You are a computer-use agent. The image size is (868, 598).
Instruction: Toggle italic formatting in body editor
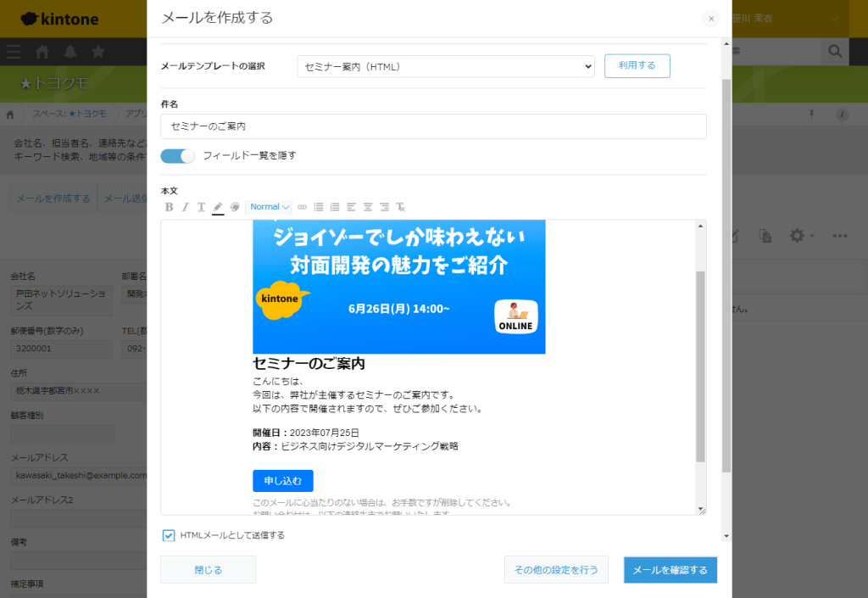[186, 207]
